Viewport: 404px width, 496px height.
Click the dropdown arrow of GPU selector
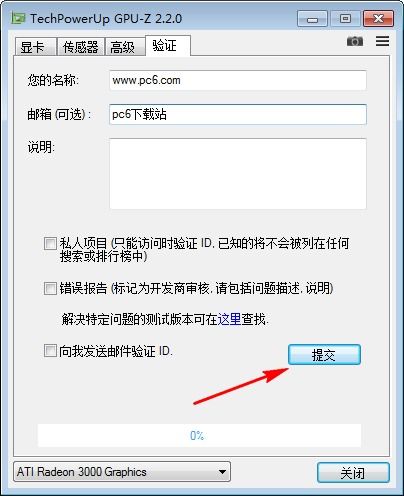[x=222, y=472]
